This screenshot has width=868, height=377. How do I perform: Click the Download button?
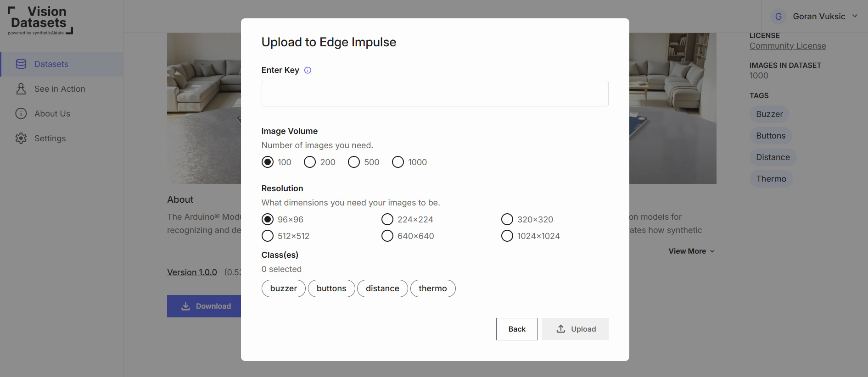[x=204, y=306]
